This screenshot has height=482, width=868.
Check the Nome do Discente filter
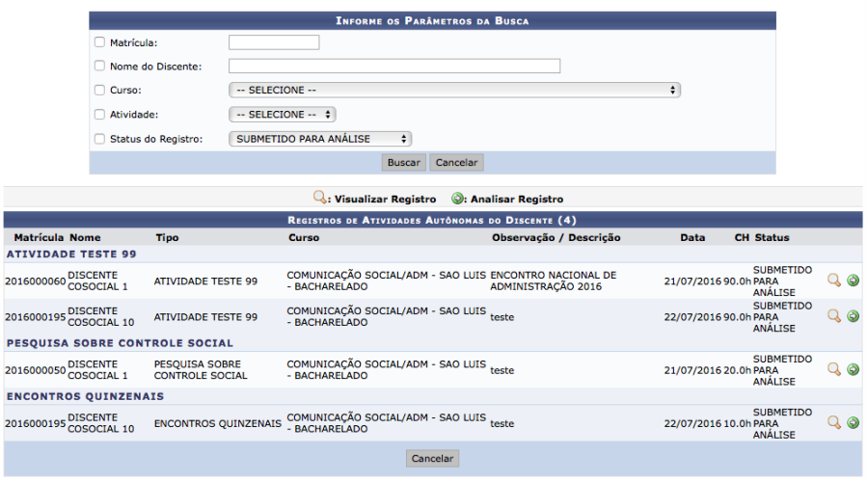pyautogui.click(x=99, y=67)
